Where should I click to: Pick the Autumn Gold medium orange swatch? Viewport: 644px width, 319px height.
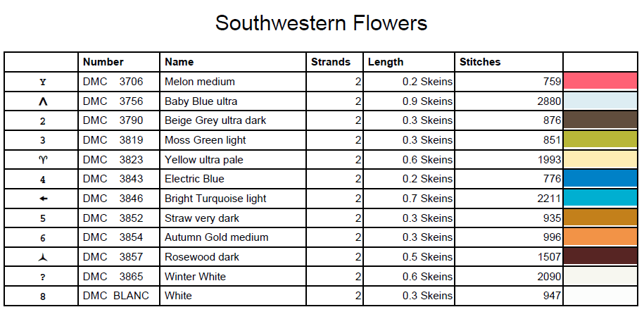pos(600,237)
